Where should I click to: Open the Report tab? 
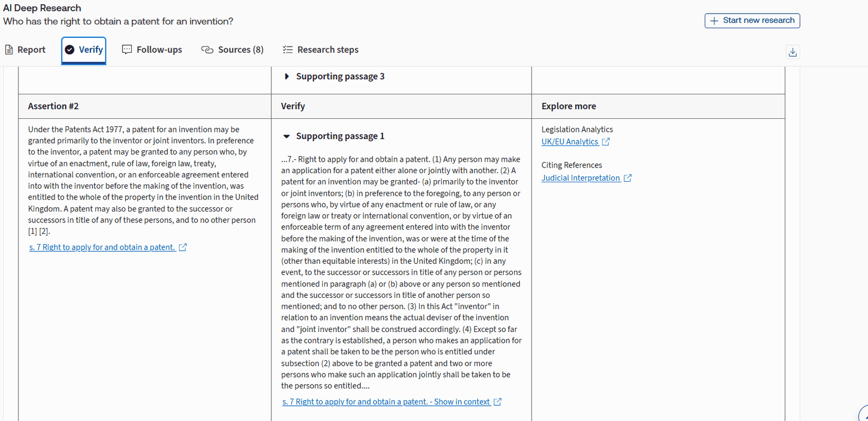point(25,50)
